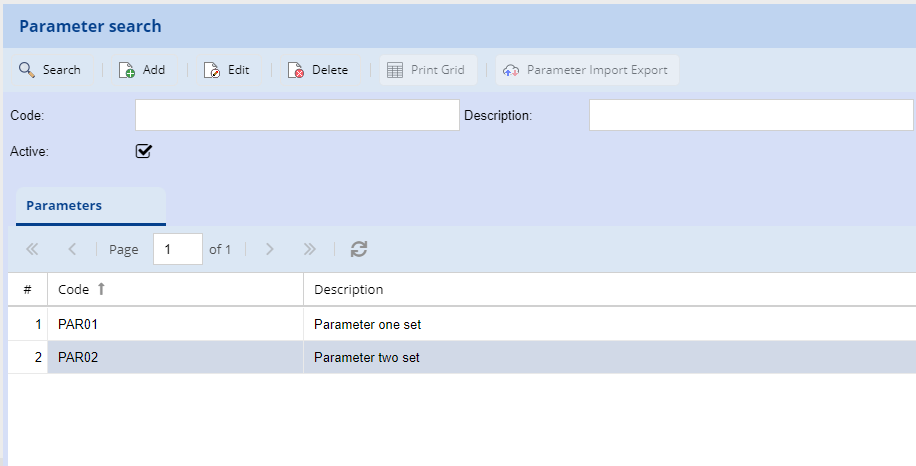Viewport: 916px width, 466px height.
Task: Click the Print Grid icon
Action: point(395,70)
